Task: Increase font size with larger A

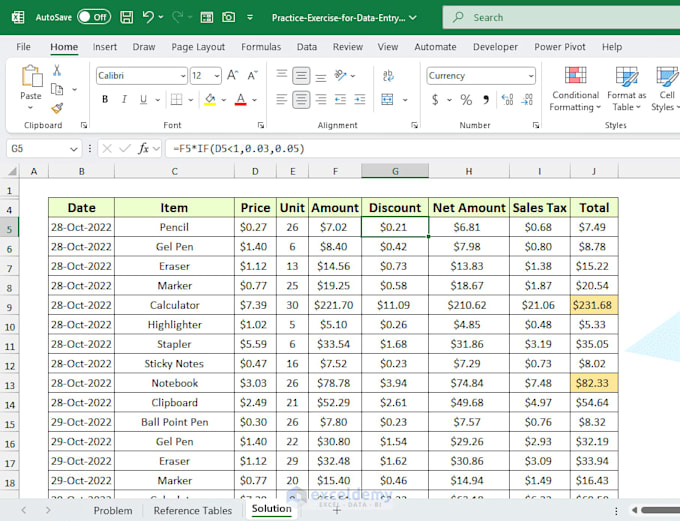Action: [232, 75]
